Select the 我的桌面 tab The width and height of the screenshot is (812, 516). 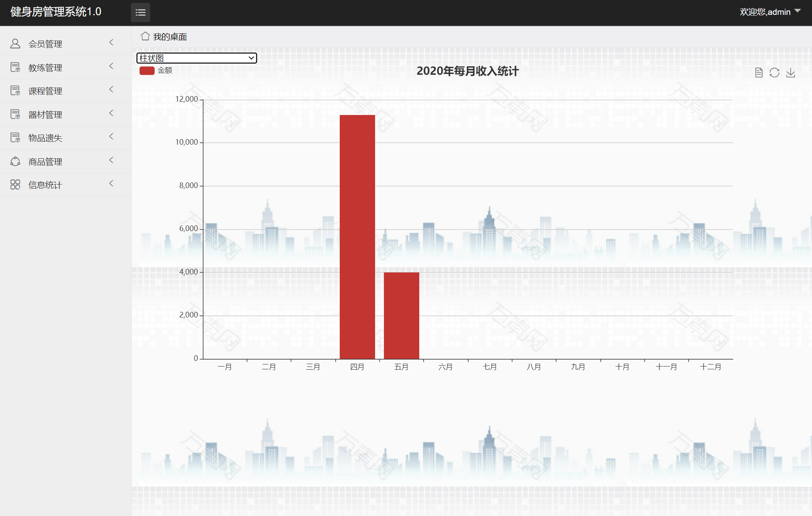170,37
